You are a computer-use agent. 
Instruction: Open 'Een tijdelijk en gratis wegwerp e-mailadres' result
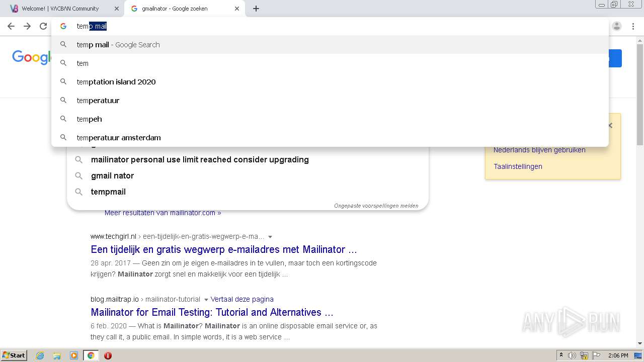[223, 249]
